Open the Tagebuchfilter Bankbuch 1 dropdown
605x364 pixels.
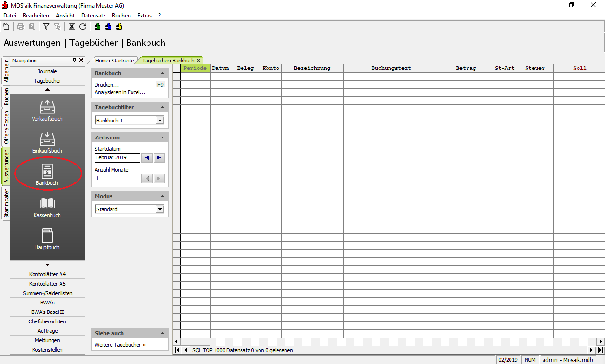(160, 121)
